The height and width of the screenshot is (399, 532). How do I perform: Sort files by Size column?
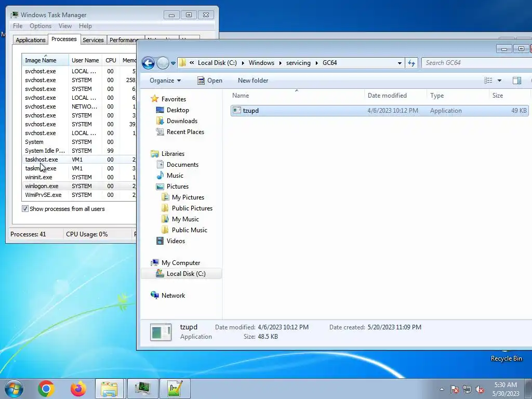pyautogui.click(x=509, y=96)
